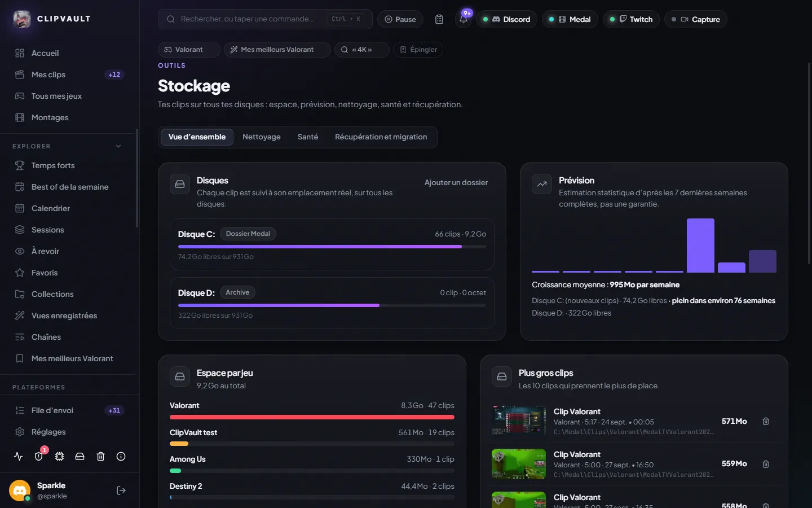This screenshot has width=812, height=508.
Task: Click the tallest bar in Prévision chart
Action: point(700,246)
